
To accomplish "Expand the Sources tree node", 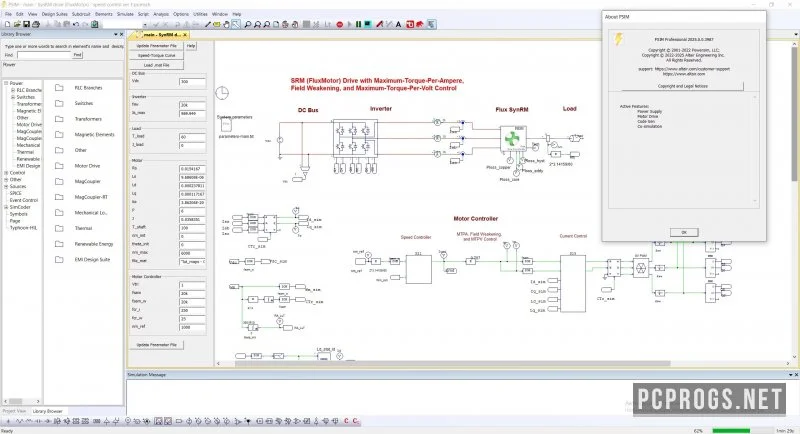I will (x=6, y=187).
